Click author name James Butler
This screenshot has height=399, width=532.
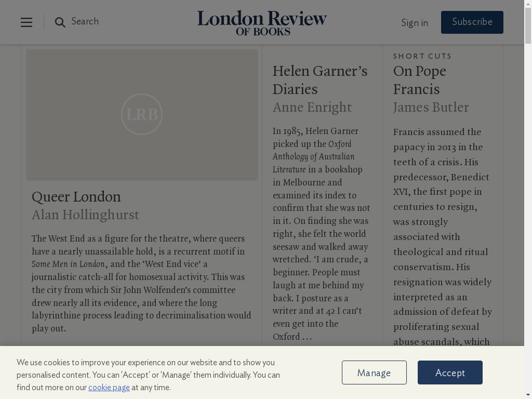click(431, 107)
